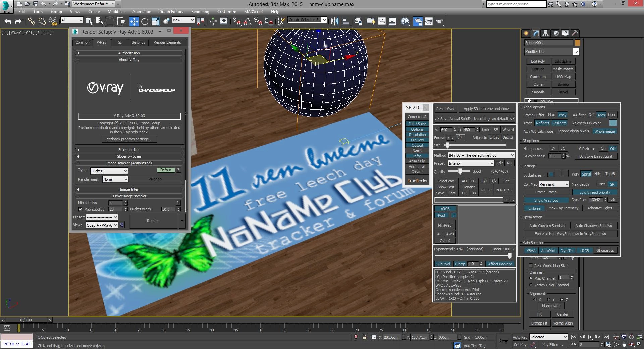Image resolution: width=644 pixels, height=349 pixels.
Task: Click Apply SR to scene and close
Action: pyautogui.click(x=486, y=109)
